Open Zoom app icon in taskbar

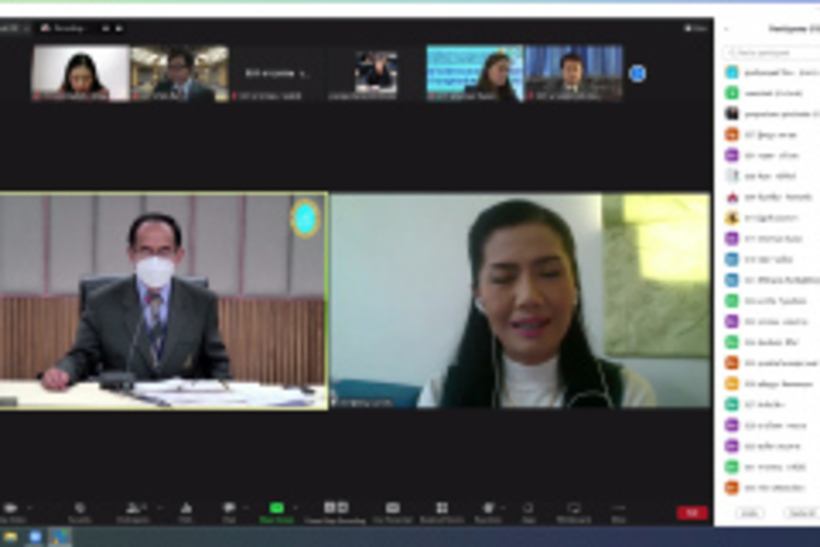pos(35,537)
